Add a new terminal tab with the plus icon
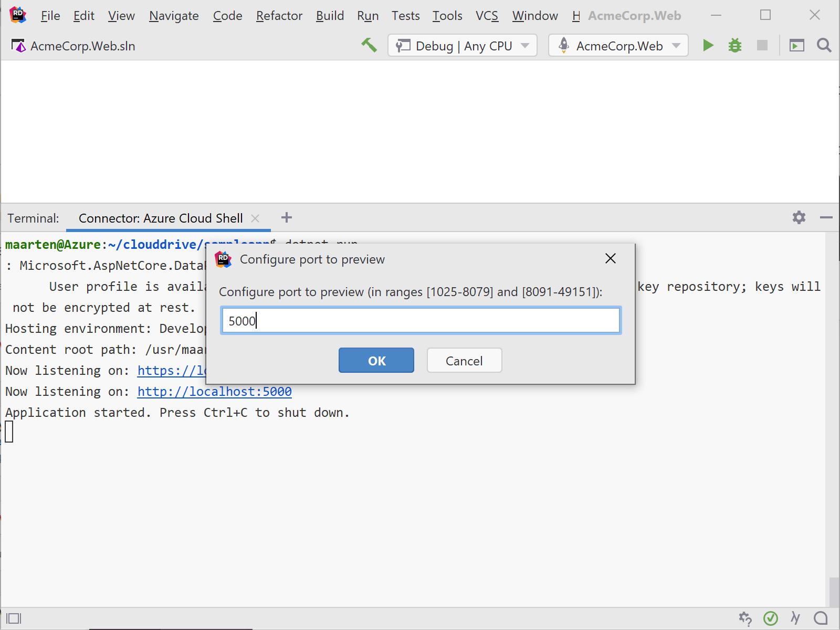 [x=287, y=217]
